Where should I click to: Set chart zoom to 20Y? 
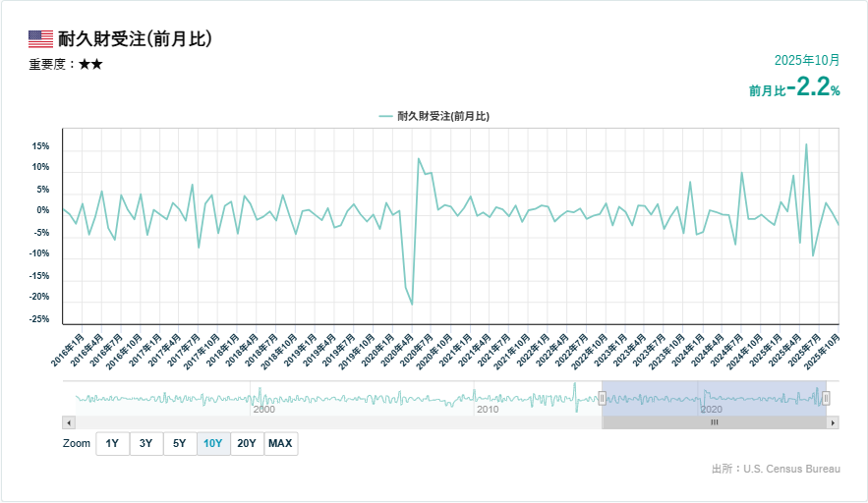[x=247, y=443]
